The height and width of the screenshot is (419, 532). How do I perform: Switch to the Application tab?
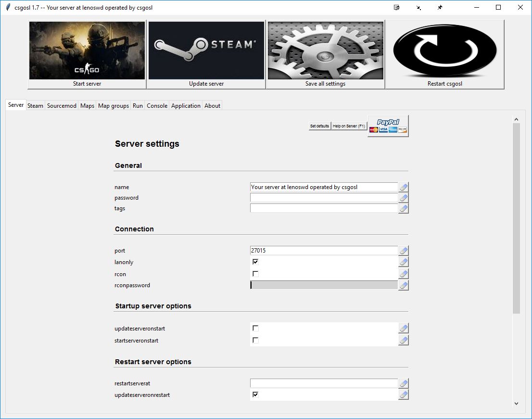186,105
